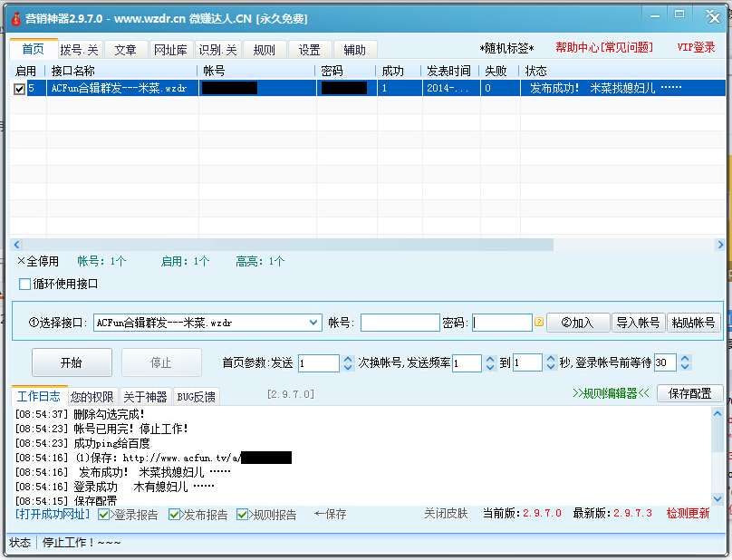Screen dimensions: 732x560
Task: Click the VIP登录 link
Action: [696, 47]
